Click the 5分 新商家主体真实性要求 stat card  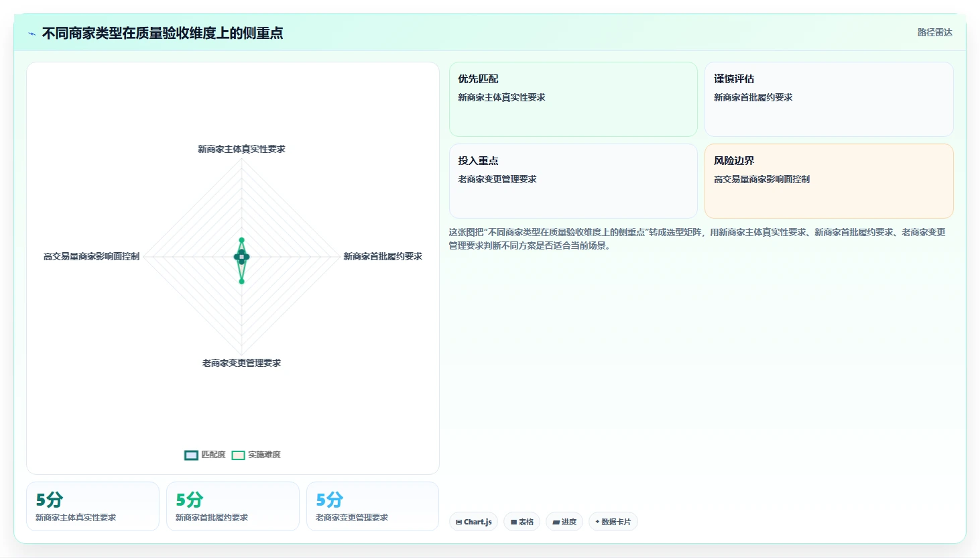pos(93,506)
